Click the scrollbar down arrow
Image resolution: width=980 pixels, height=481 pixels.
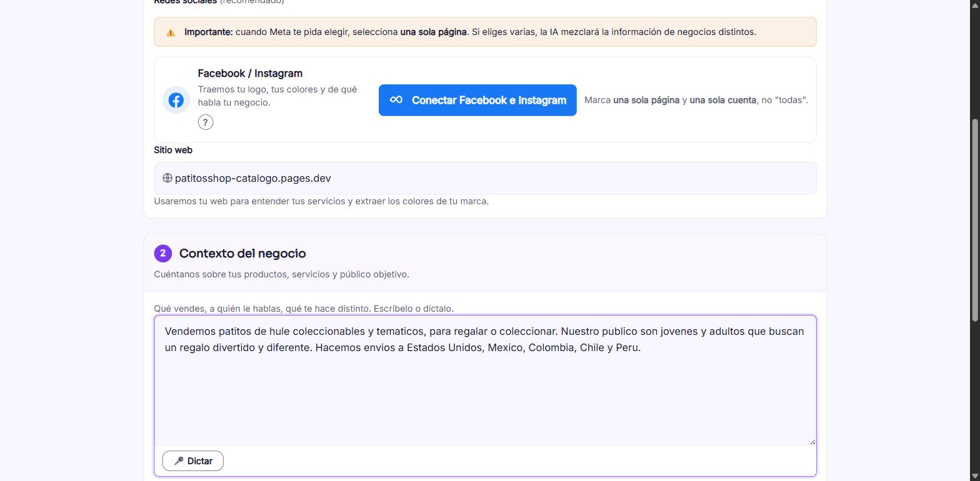coord(975,477)
